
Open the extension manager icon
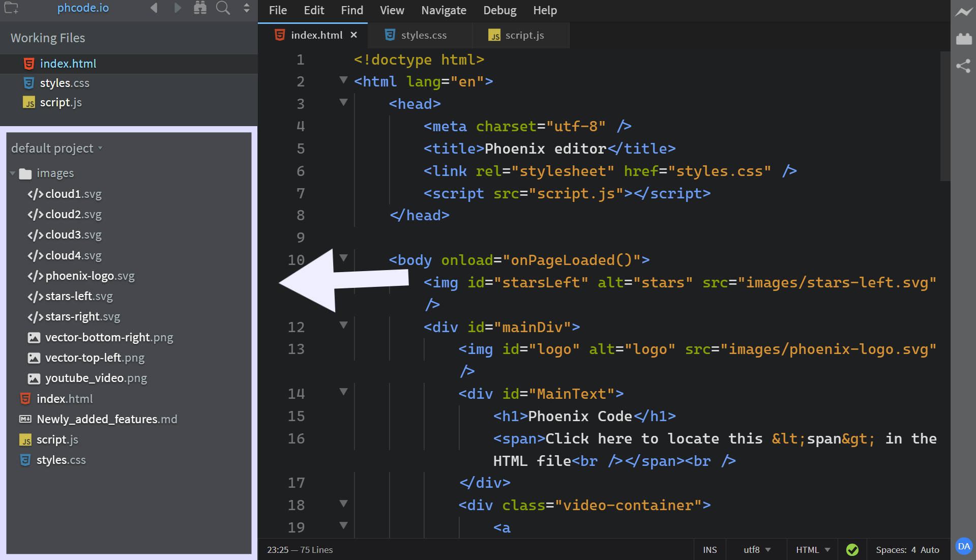coord(963,39)
